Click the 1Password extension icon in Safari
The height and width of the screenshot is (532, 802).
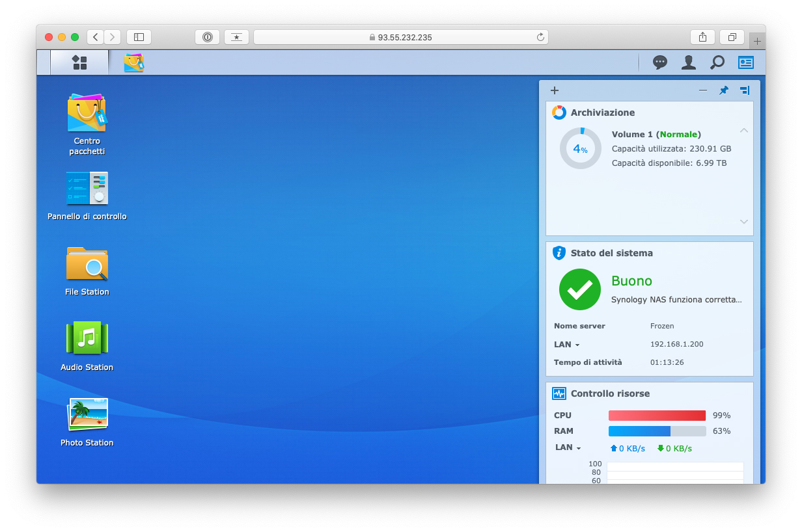(x=207, y=37)
